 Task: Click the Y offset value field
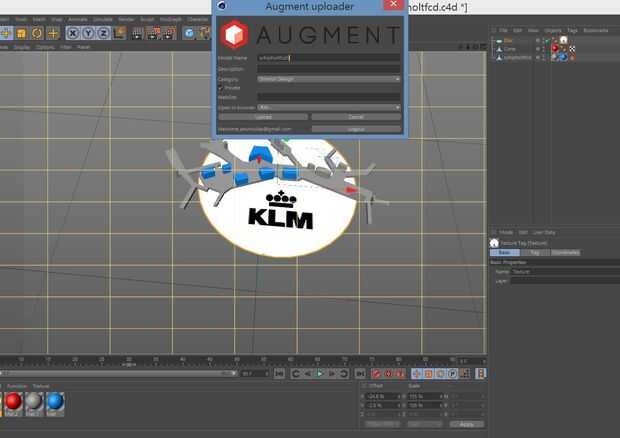click(x=384, y=405)
